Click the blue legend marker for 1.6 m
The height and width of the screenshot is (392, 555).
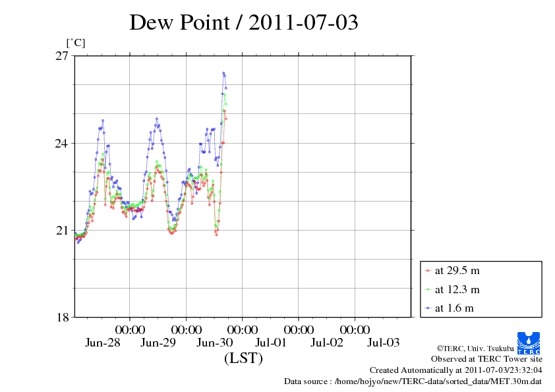[428, 308]
